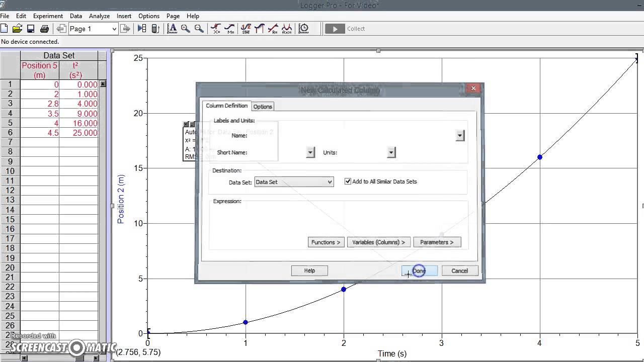Click the Position 2 (m) axis label

(121, 200)
